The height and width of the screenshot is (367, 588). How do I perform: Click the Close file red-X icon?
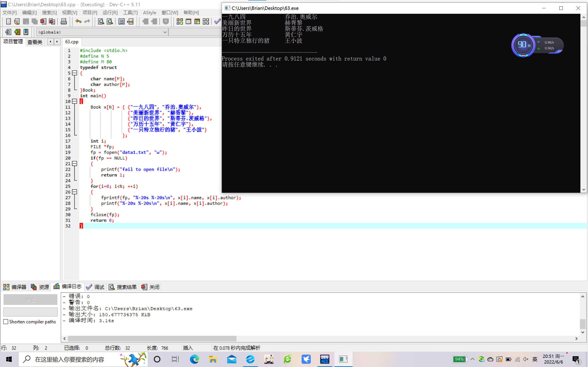click(x=43, y=22)
